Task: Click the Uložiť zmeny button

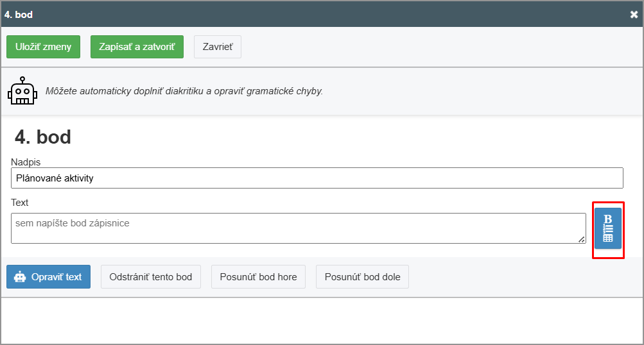Action: (x=43, y=47)
